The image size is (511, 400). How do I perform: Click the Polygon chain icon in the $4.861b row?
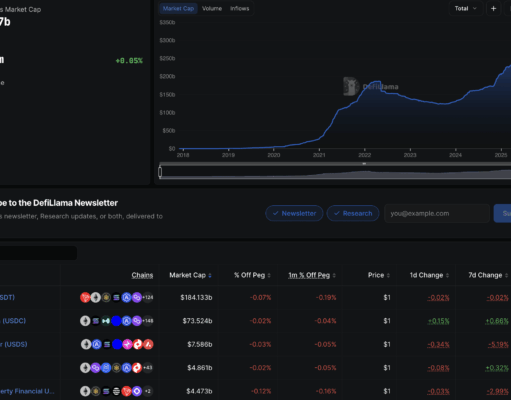click(96, 368)
